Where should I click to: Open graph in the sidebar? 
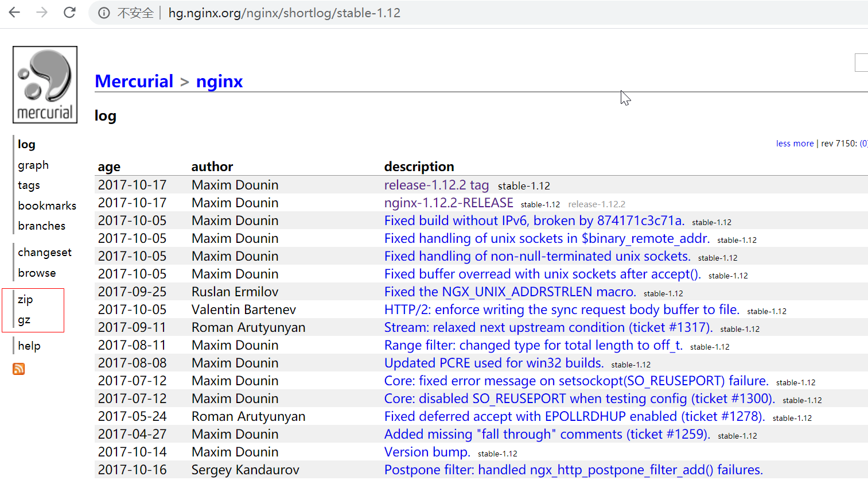point(33,165)
